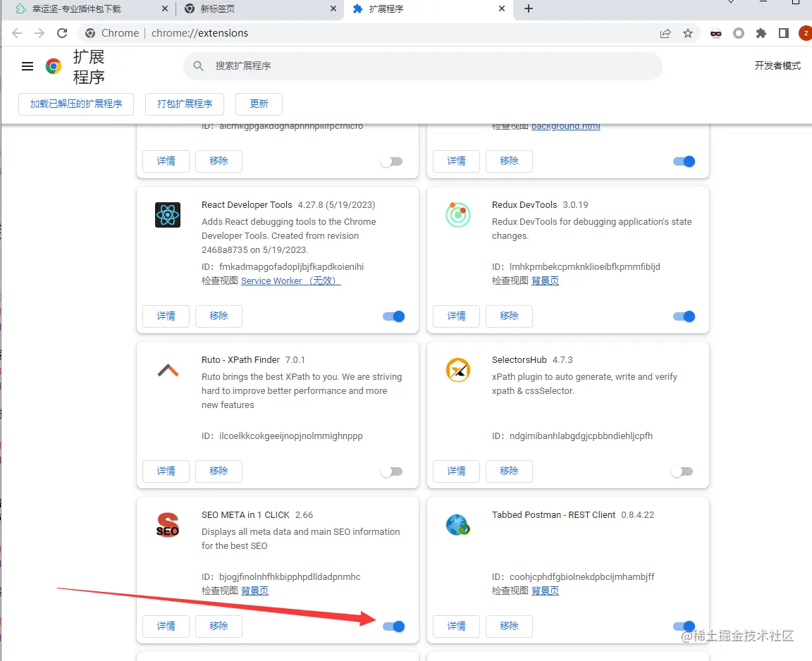Screen dimensions: 812x661
Task: Remove Ruto - XPath Finder via 移除
Action: point(219,471)
